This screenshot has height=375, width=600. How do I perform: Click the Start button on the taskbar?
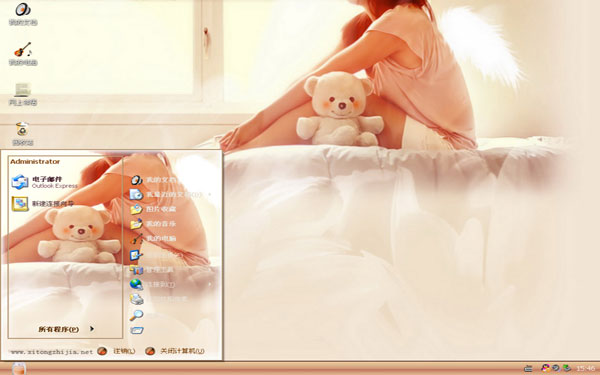pos(19,368)
